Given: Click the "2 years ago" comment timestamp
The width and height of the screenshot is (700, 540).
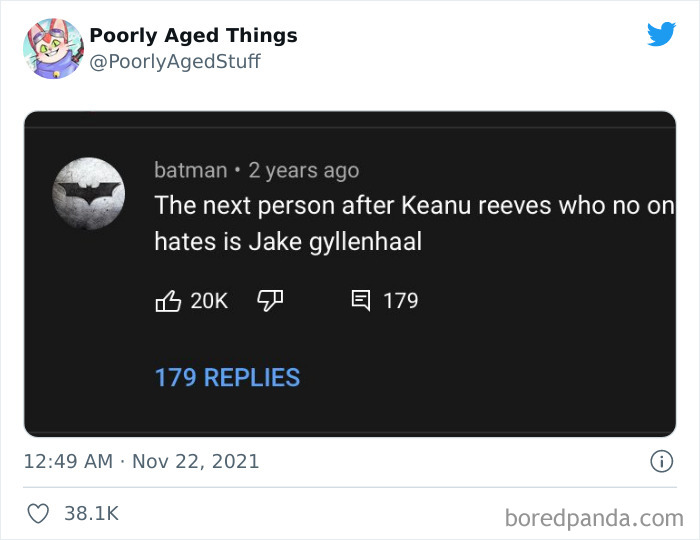Looking at the screenshot, I should pyautogui.click(x=303, y=170).
